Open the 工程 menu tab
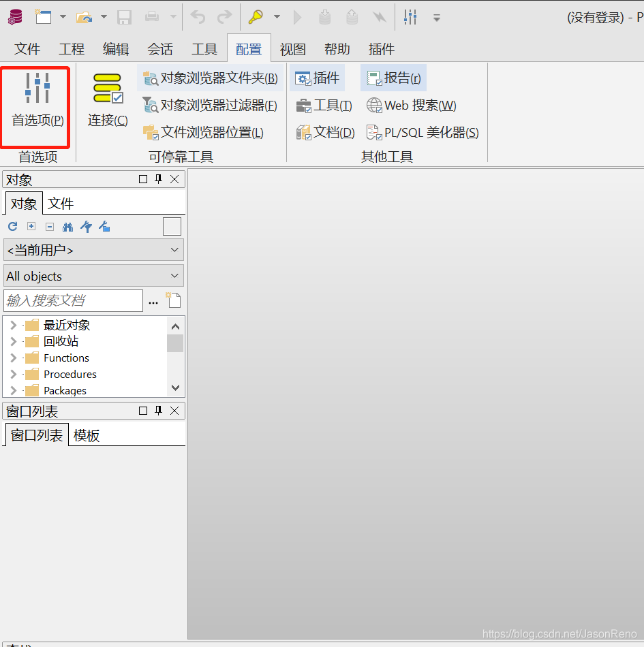 (72, 49)
